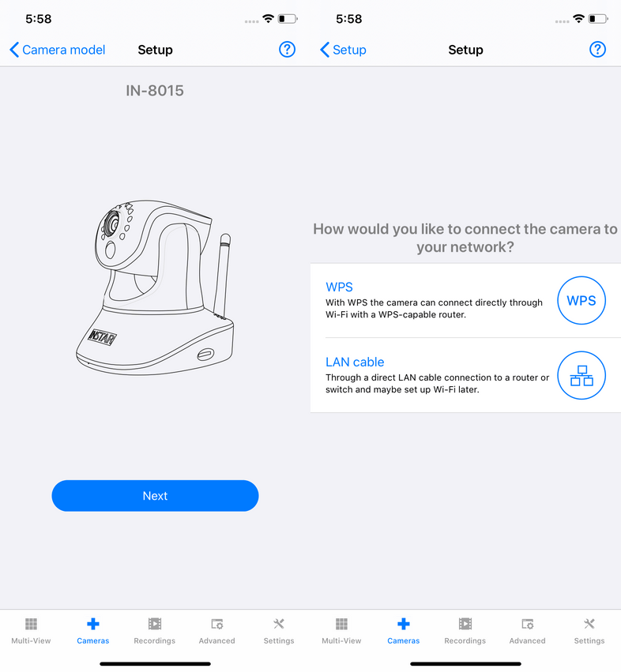
Task: Tap the blue Next button
Action: [x=155, y=495]
